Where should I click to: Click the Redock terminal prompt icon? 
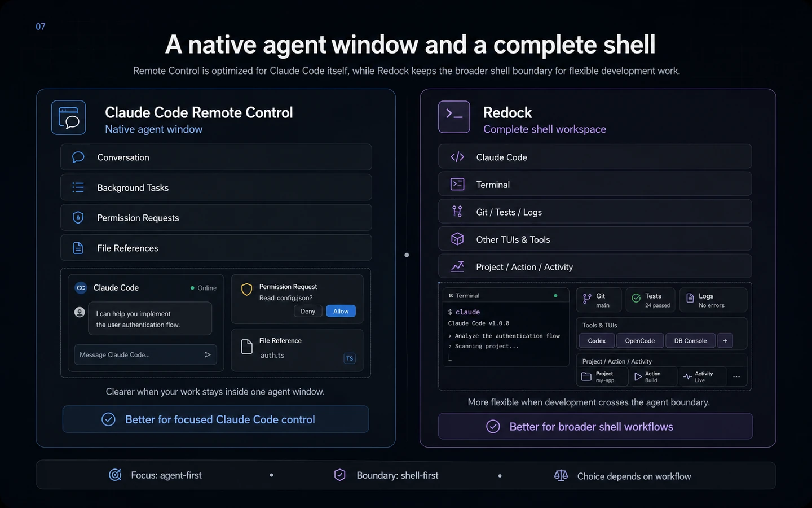(x=454, y=117)
